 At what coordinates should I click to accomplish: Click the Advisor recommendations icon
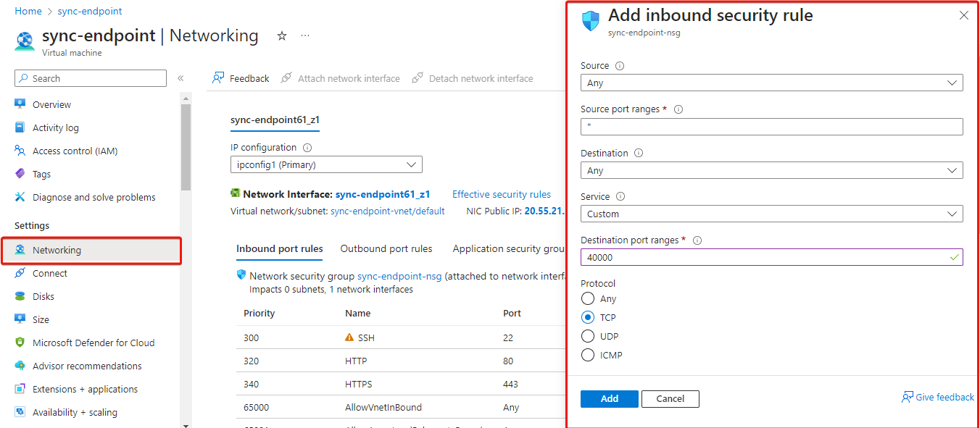coord(20,366)
